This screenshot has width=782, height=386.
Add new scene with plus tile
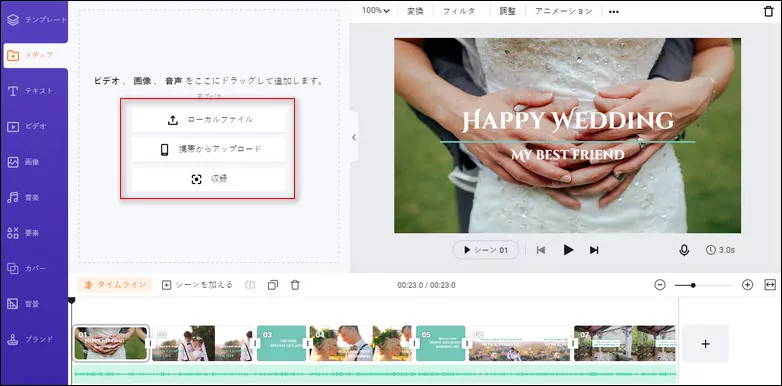[705, 344]
